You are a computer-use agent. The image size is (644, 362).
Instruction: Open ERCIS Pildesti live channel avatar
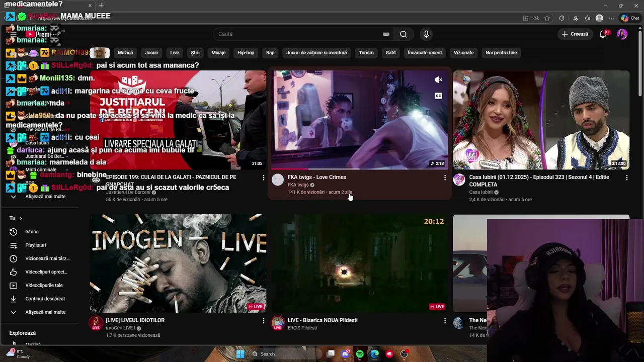278,323
